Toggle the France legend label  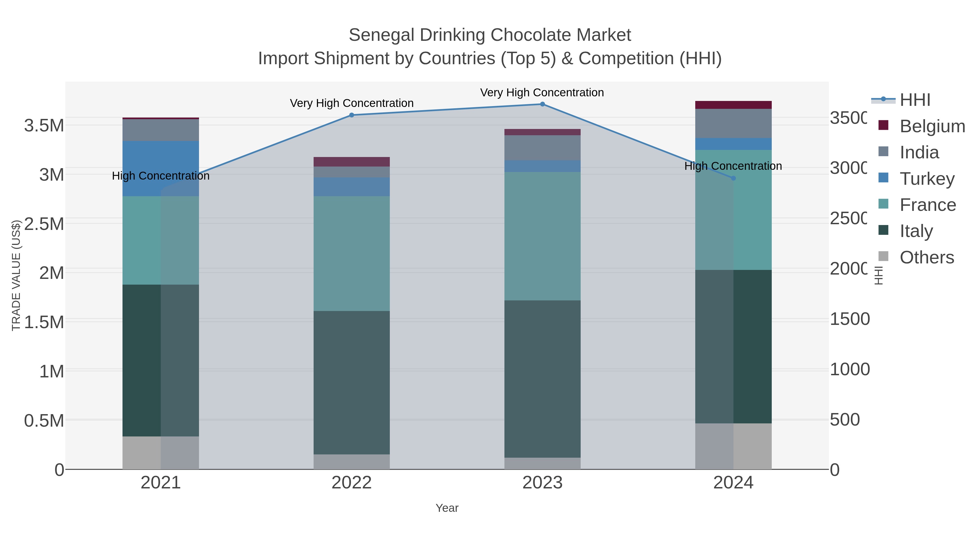(x=928, y=205)
